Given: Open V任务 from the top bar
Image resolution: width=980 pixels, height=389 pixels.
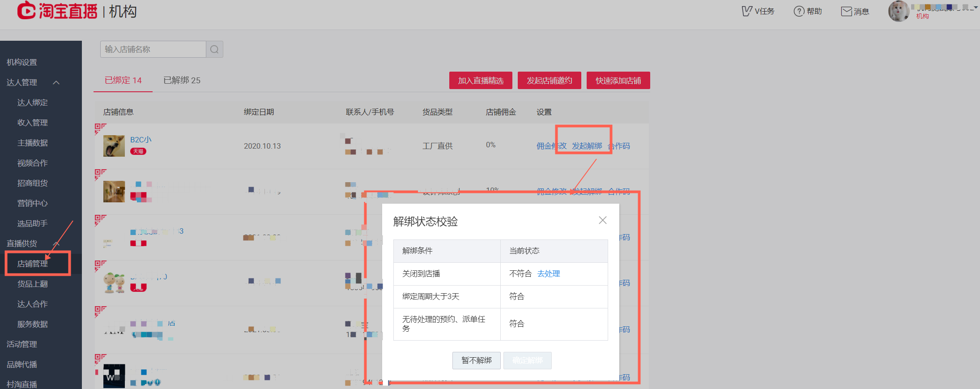Looking at the screenshot, I should click(x=758, y=11).
